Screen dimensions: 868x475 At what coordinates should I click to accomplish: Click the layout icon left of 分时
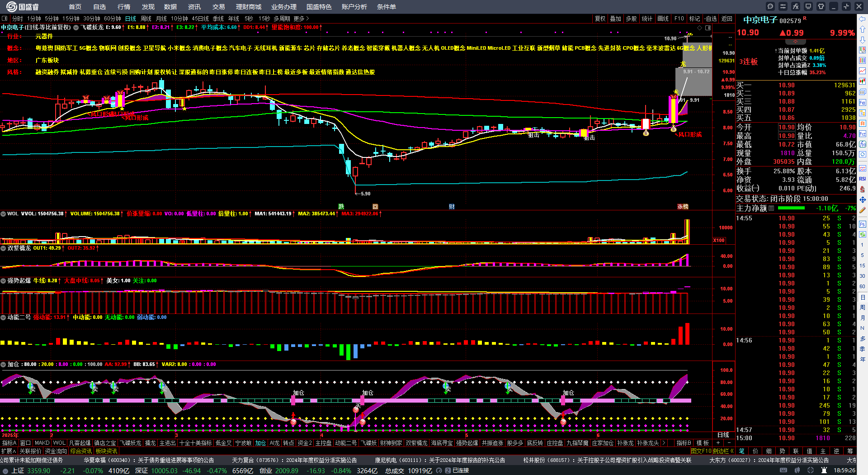pos(5,19)
